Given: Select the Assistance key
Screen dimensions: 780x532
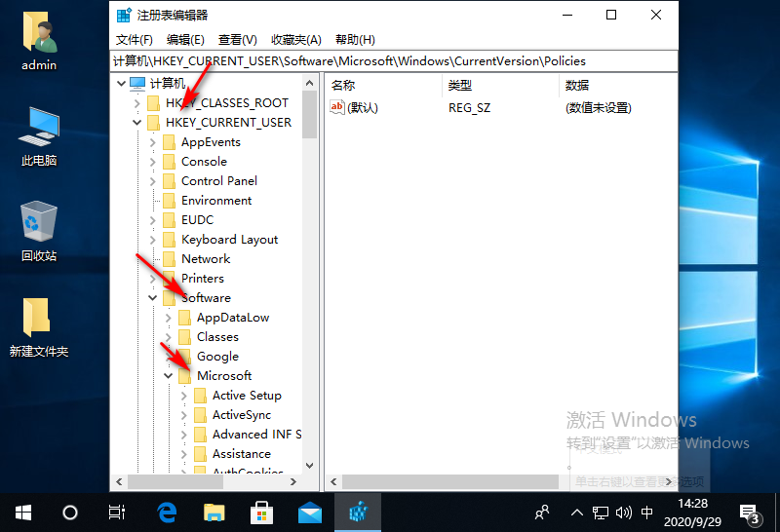Looking at the screenshot, I should tap(242, 454).
